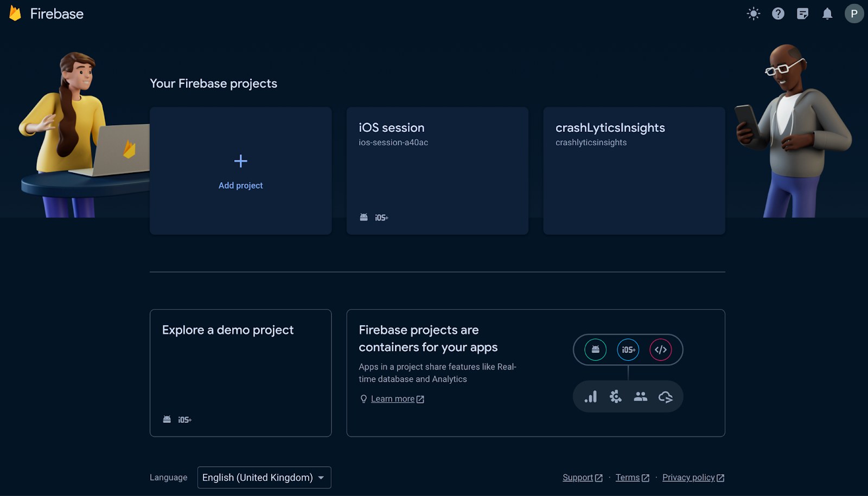The width and height of the screenshot is (868, 496).
Task: Click the Firebase wordmark text
Action: [57, 14]
